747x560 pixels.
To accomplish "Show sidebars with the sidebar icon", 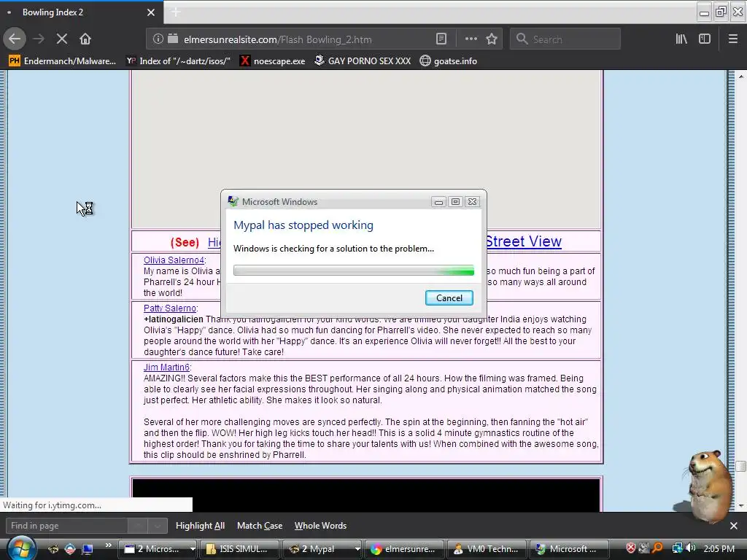I will (x=705, y=39).
